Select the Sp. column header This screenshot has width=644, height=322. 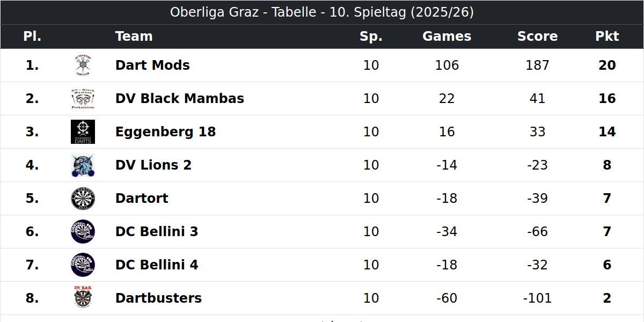click(x=371, y=36)
